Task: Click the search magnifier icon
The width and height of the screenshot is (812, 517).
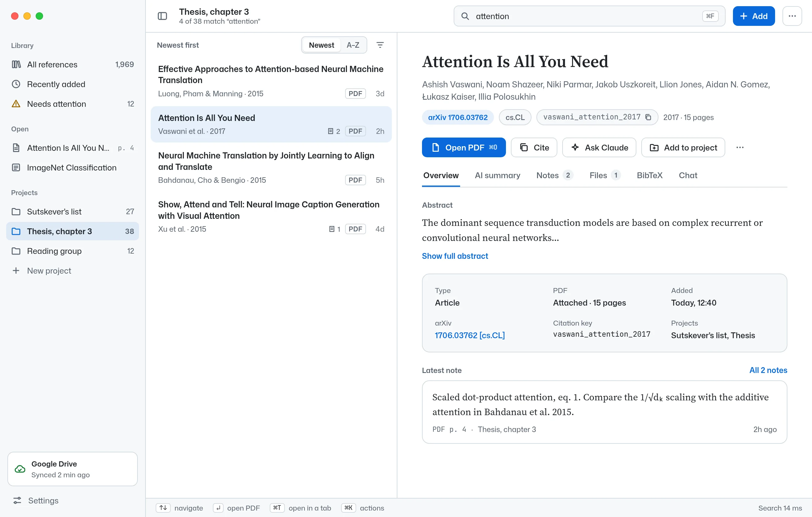Action: [465, 16]
